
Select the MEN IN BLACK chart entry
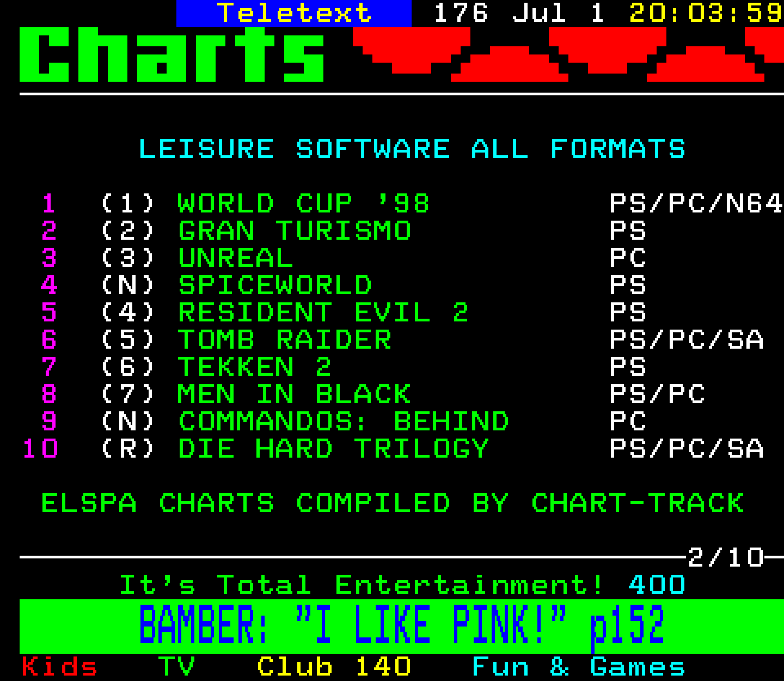pos(295,394)
